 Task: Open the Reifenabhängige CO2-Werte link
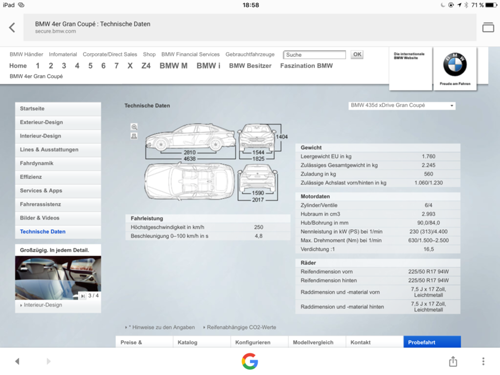coord(241,327)
